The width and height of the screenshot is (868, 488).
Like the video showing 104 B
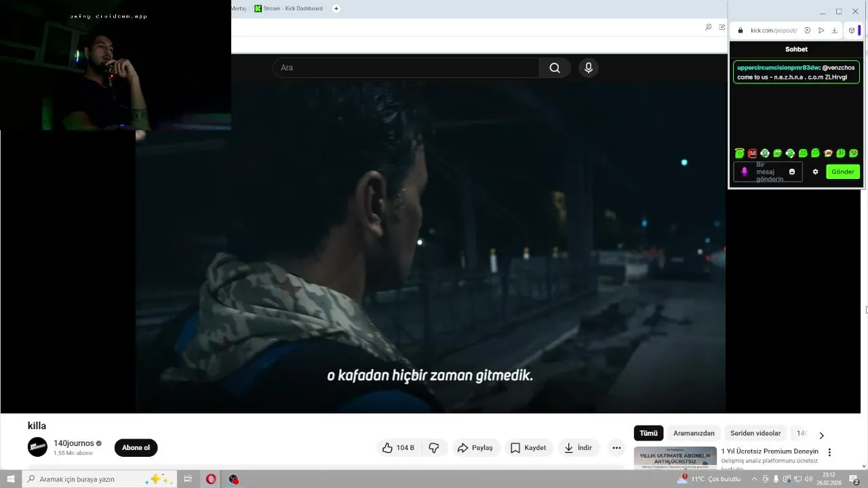coord(399,448)
